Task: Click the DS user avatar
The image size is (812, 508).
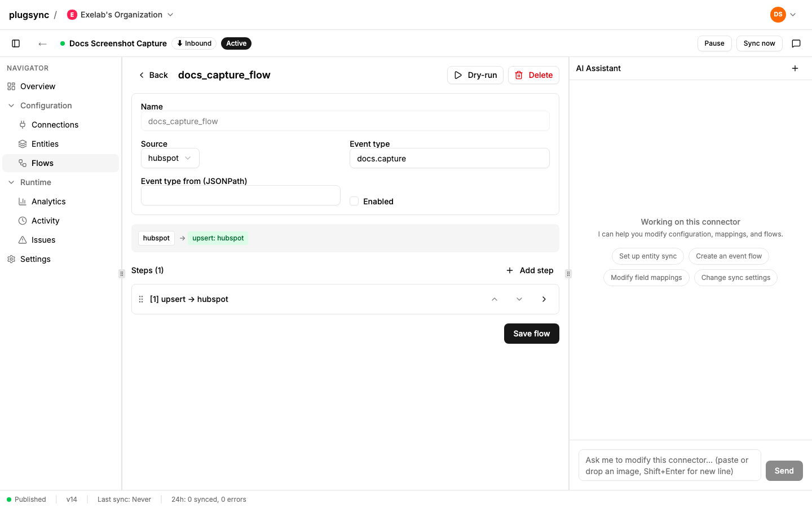Action: coord(778,15)
